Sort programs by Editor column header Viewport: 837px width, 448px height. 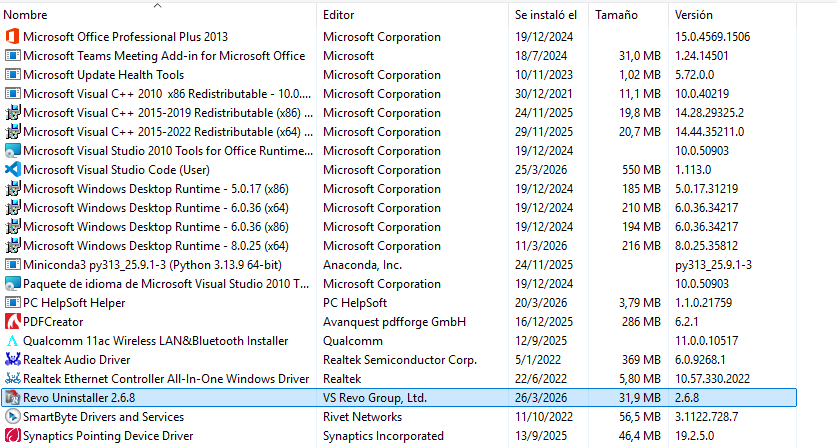point(339,15)
